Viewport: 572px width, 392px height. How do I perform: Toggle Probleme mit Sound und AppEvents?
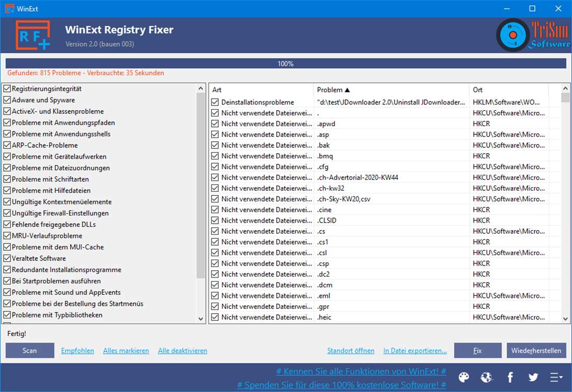click(x=7, y=292)
